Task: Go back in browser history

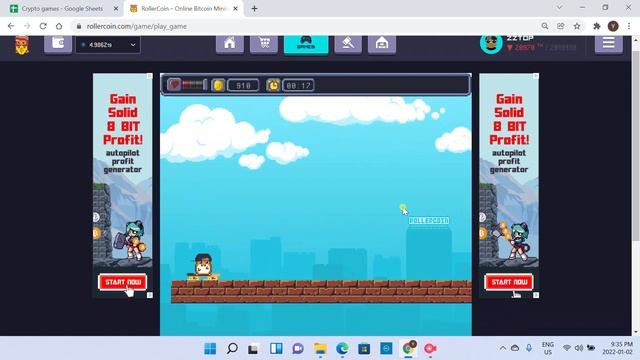Action: tap(11, 26)
